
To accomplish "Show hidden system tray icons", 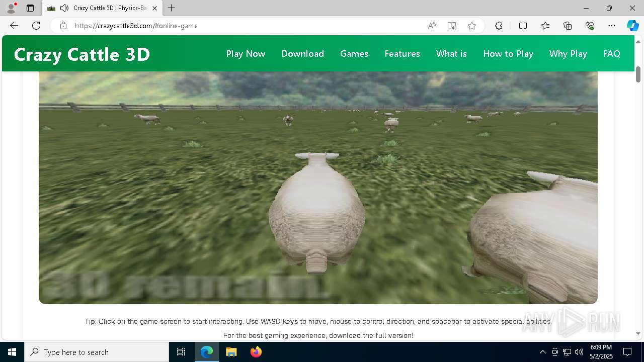I will coord(542,352).
